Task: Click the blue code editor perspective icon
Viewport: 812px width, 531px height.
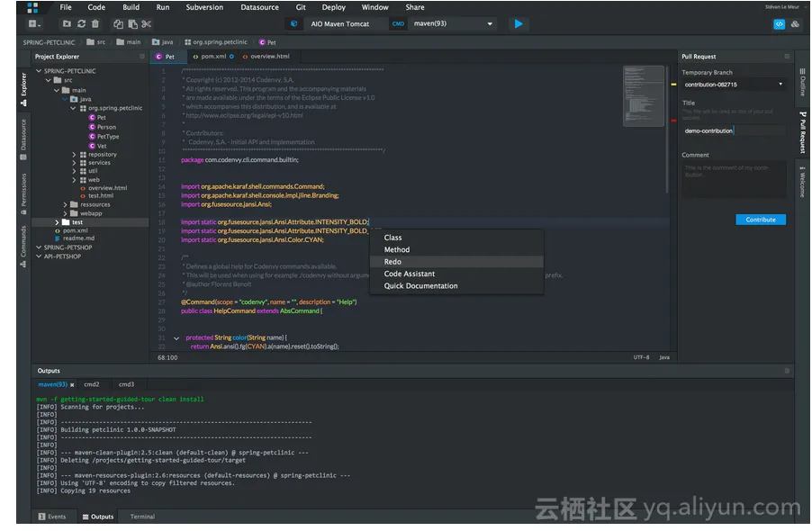Action: [x=779, y=24]
